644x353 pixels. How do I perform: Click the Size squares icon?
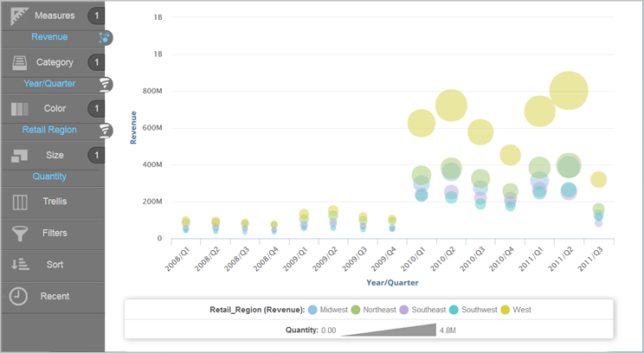[19, 156]
